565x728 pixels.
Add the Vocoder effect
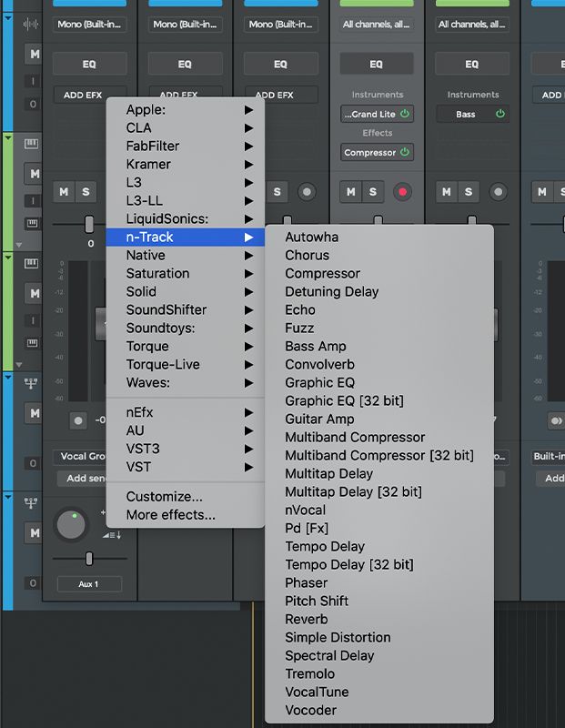coord(378,711)
